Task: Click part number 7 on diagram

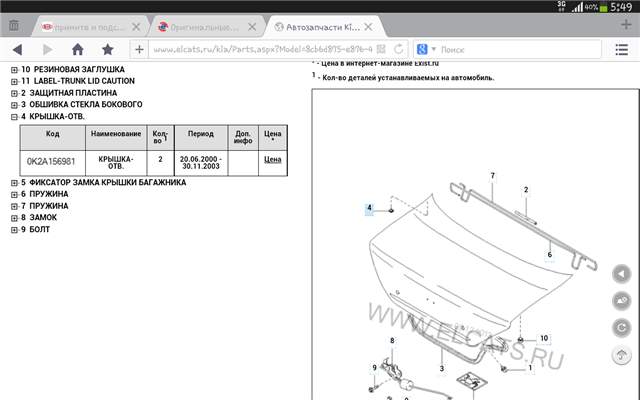Action: click(x=493, y=176)
